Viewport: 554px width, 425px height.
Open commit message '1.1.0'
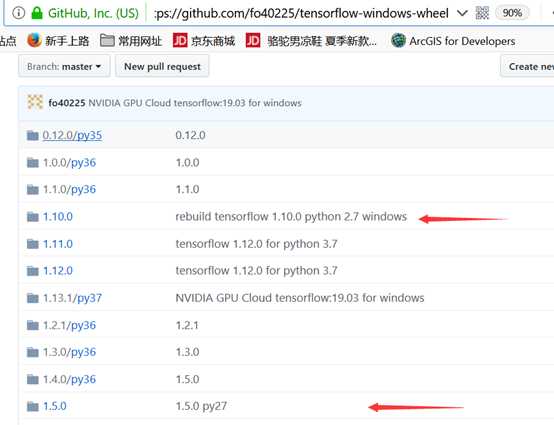click(187, 189)
